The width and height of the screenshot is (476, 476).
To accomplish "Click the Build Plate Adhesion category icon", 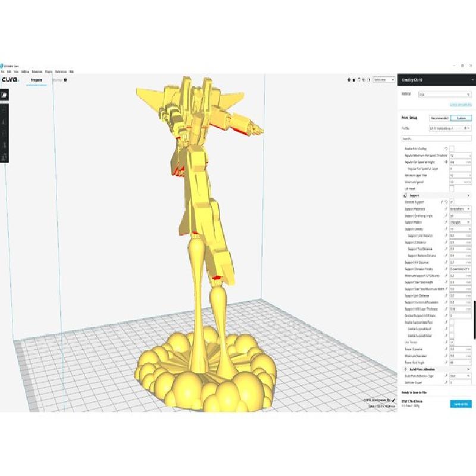I will click(x=405, y=369).
